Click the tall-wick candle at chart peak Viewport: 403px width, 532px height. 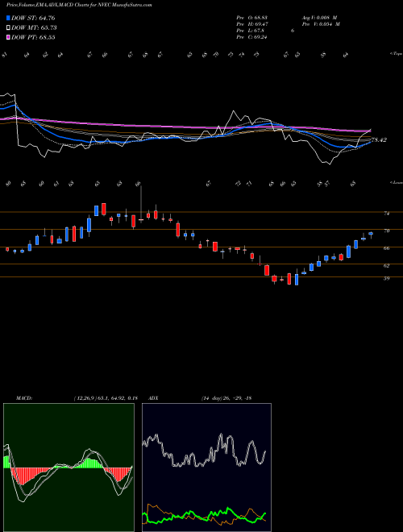(x=141, y=220)
